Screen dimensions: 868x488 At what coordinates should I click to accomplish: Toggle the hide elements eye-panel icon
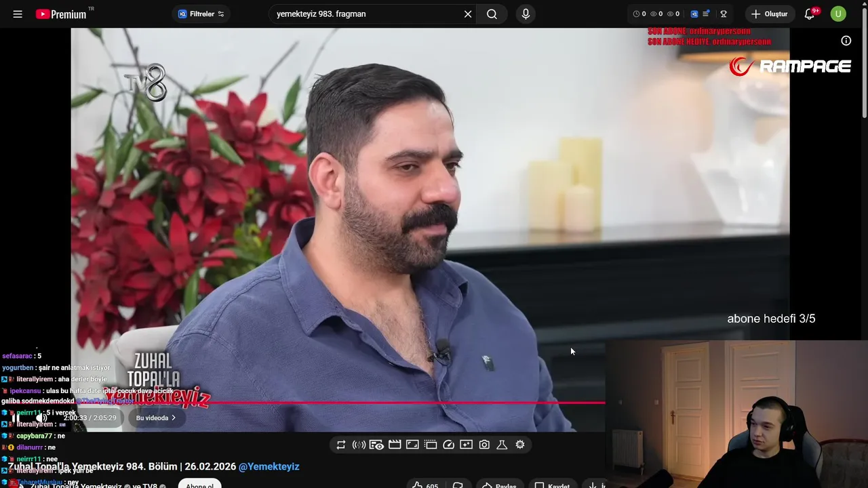pos(377,445)
